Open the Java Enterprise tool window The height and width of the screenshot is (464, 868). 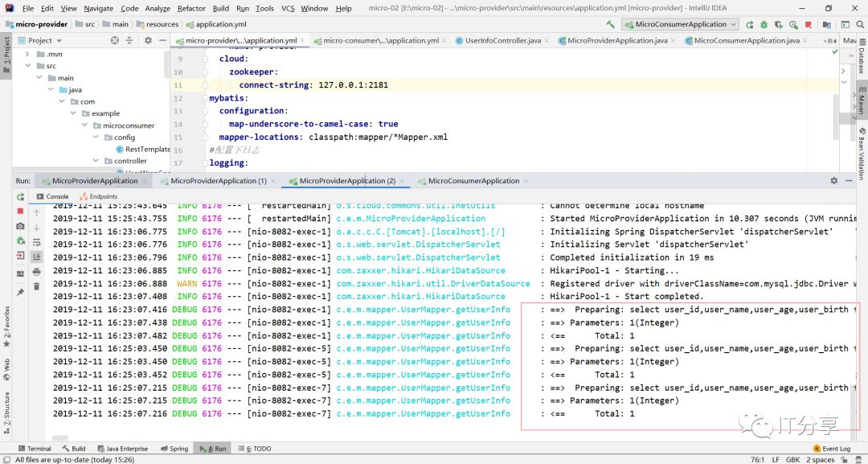pyautogui.click(x=122, y=449)
